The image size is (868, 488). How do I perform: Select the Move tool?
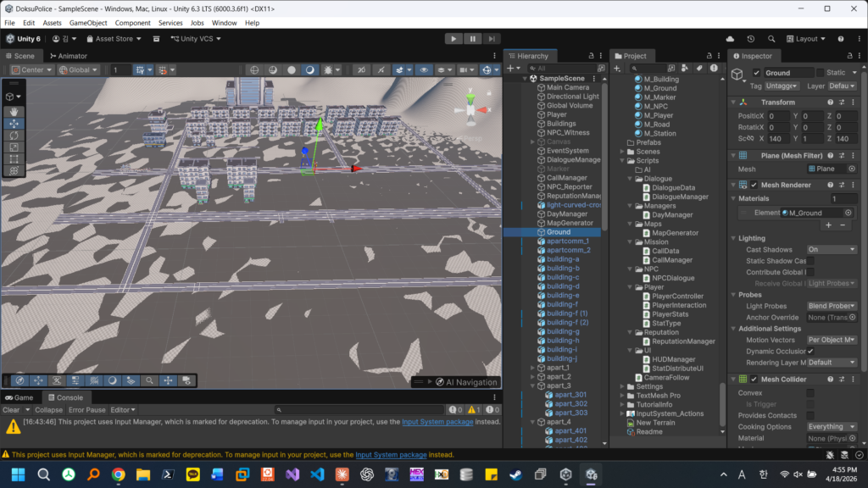pos(14,124)
